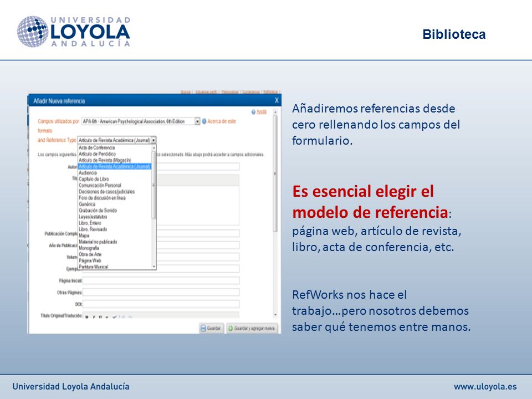Screen dimensions: 532x399
Task: Open the APA 6th output style dropdown
Action: pyautogui.click(x=197, y=121)
